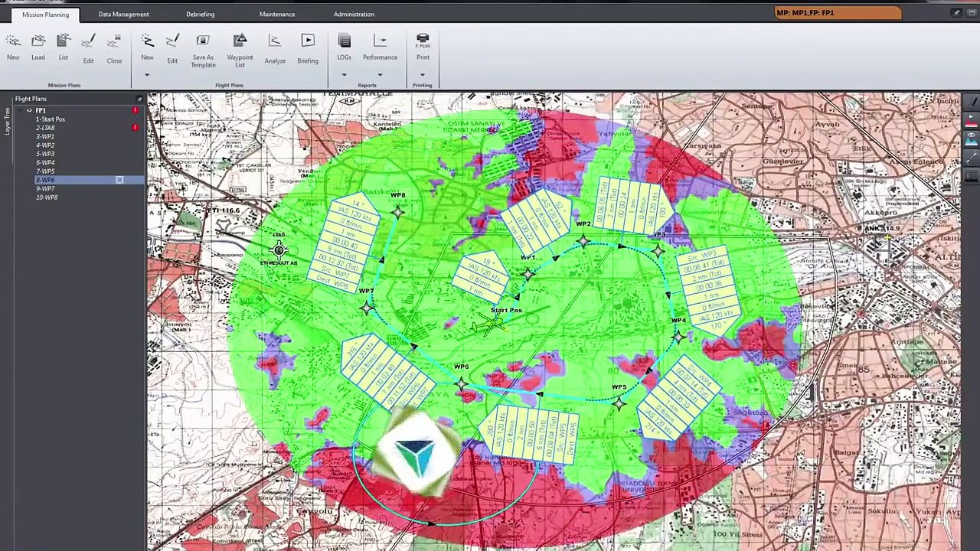The height and width of the screenshot is (551, 980).
Task: Click the flight plan Edit icon
Action: [x=172, y=41]
